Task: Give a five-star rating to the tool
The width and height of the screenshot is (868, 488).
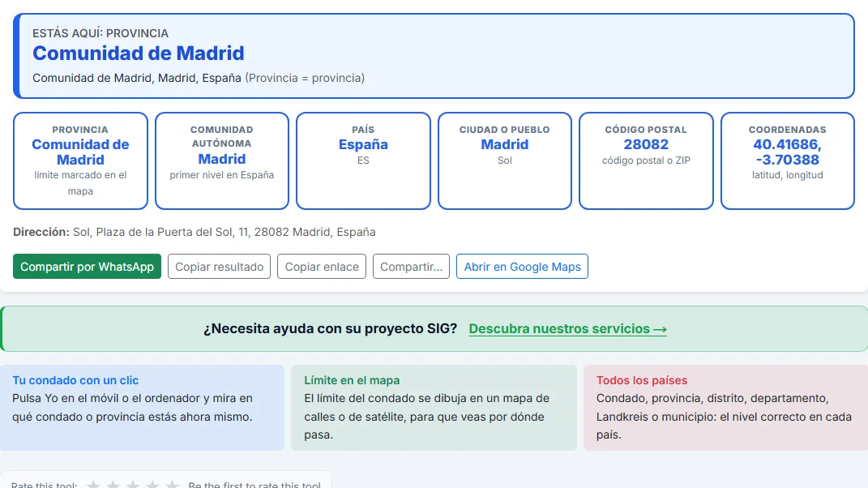Action: 172,484
